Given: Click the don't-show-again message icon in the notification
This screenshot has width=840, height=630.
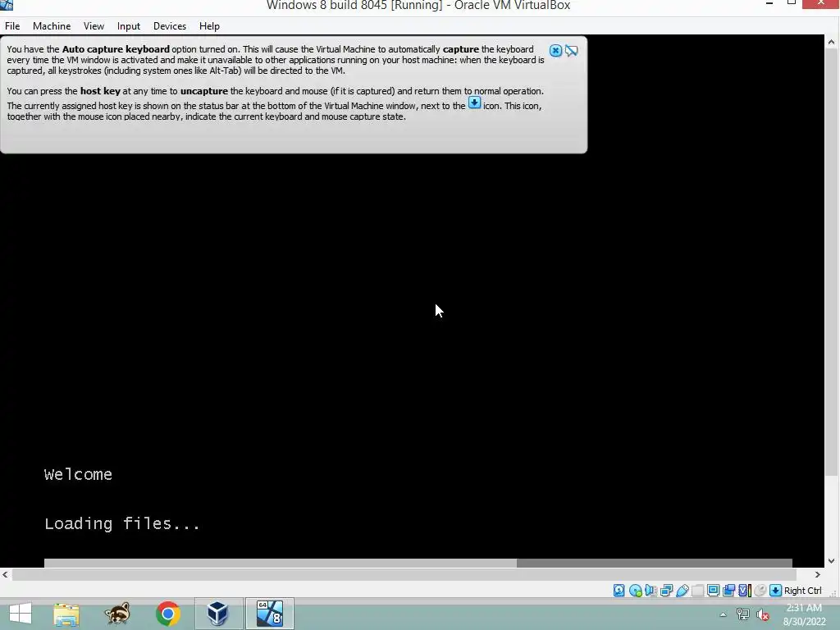Looking at the screenshot, I should click(572, 51).
